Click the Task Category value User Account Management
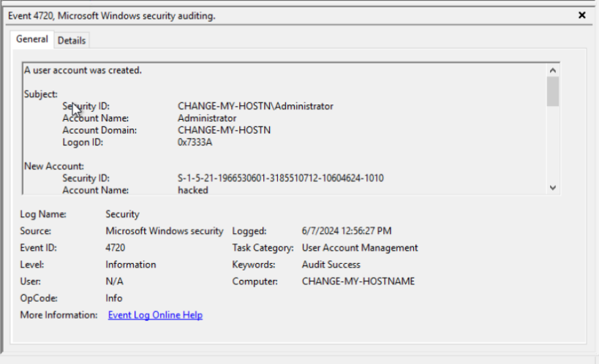This screenshot has width=599, height=364. pos(360,248)
